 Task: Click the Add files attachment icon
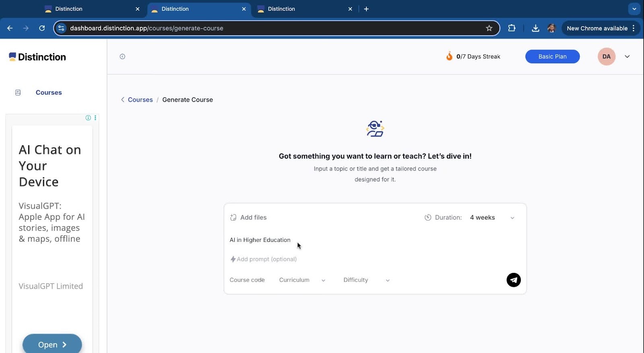(x=233, y=217)
